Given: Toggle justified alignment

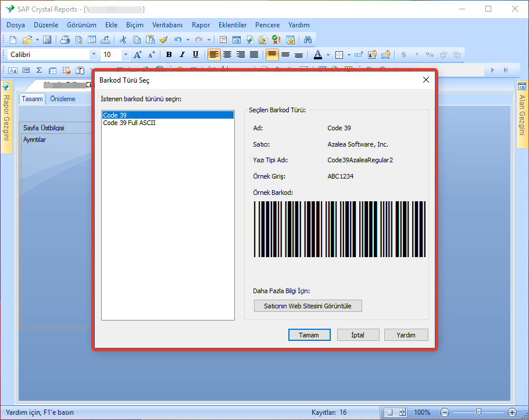Looking at the screenshot, I should (x=254, y=55).
